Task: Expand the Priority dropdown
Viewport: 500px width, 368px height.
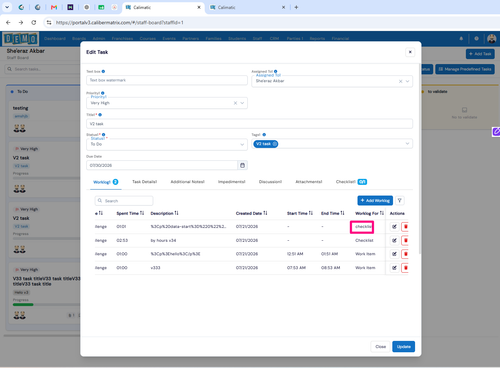Action: (x=242, y=103)
